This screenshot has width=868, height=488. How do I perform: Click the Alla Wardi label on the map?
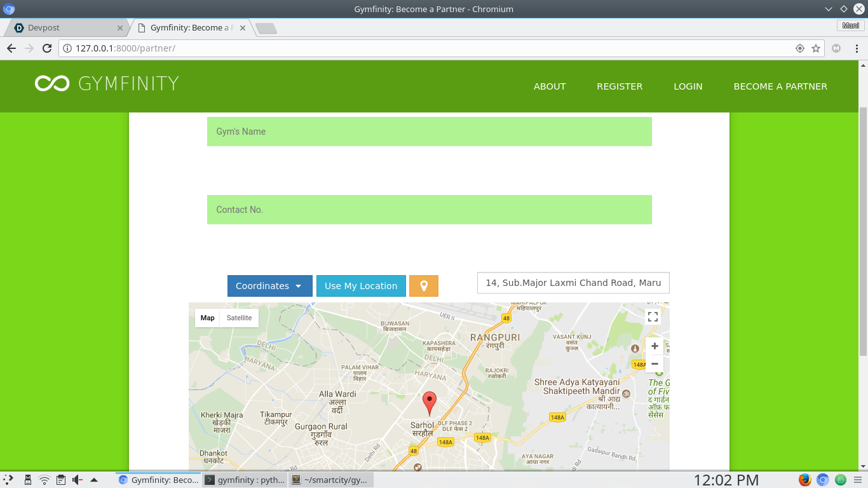tap(337, 402)
